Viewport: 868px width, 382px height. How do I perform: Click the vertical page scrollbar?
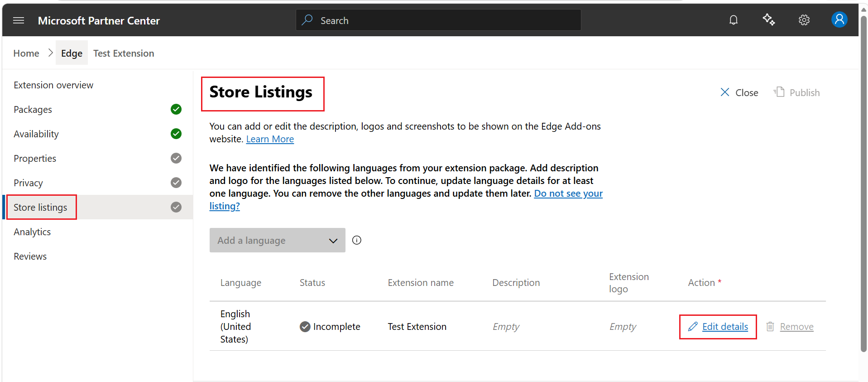863,184
